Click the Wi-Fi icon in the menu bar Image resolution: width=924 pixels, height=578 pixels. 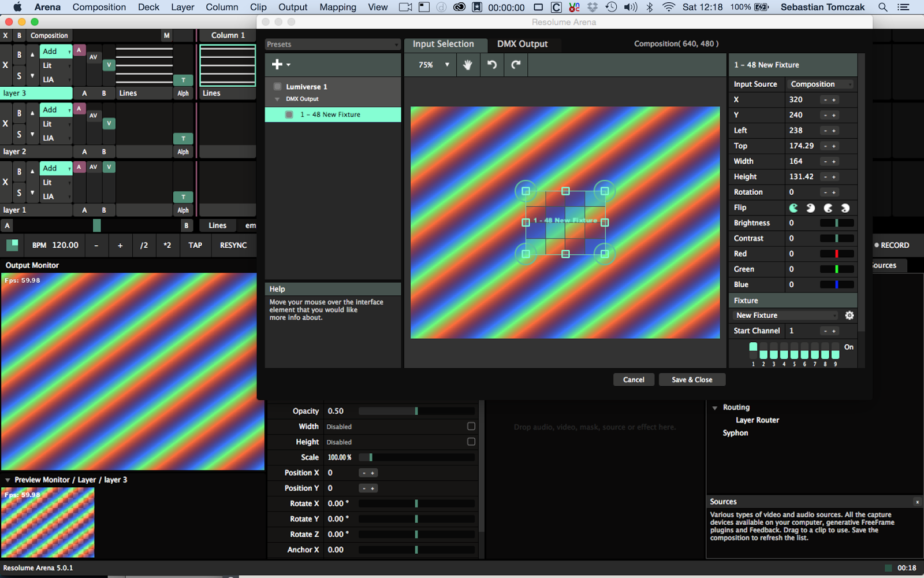click(x=668, y=7)
